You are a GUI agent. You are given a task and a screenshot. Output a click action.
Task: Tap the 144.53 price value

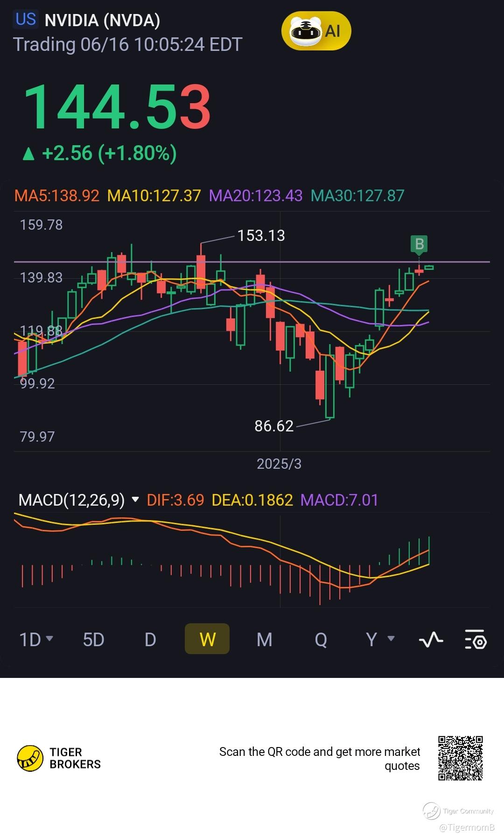117,106
